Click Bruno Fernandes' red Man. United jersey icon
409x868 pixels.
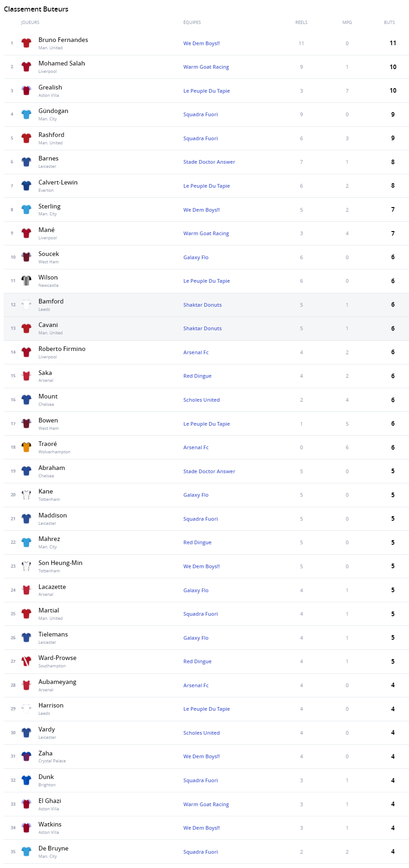coord(26,43)
